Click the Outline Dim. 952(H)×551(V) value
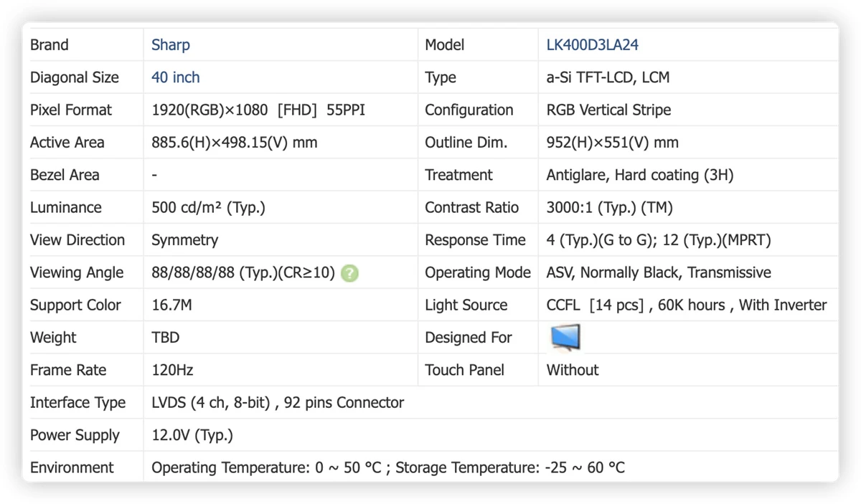This screenshot has height=504, width=861. [x=612, y=143]
